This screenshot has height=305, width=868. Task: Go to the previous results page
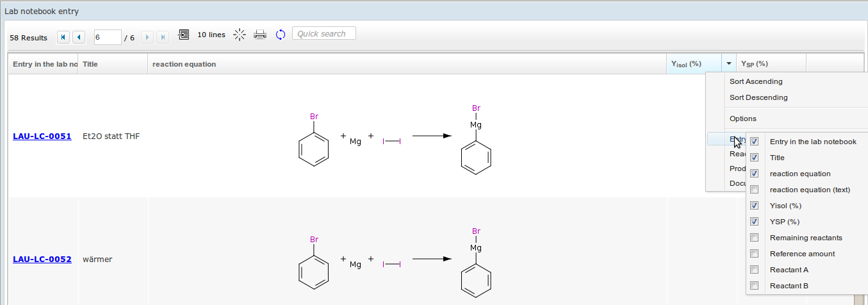79,37
